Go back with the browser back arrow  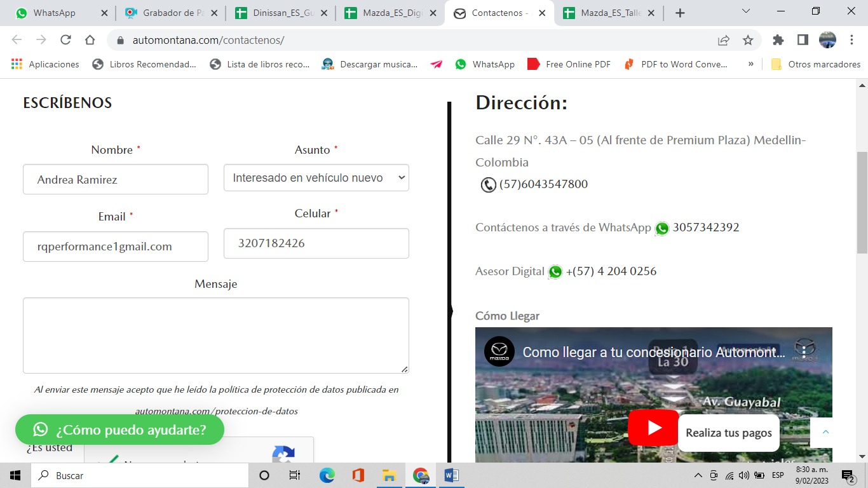coord(17,40)
